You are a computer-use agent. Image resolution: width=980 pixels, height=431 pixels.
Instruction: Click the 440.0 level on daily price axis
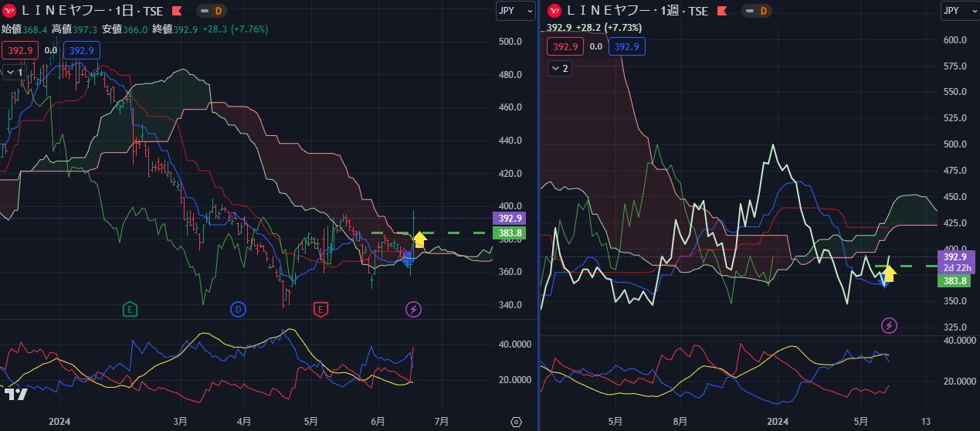coord(510,141)
